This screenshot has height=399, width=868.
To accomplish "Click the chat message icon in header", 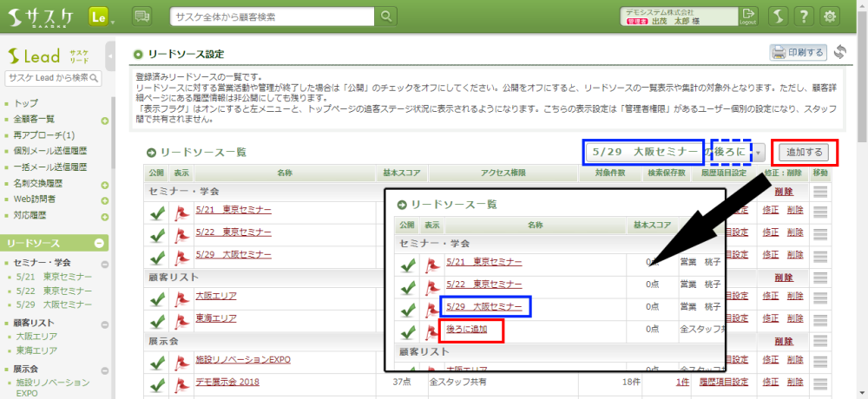I will 142,16.
